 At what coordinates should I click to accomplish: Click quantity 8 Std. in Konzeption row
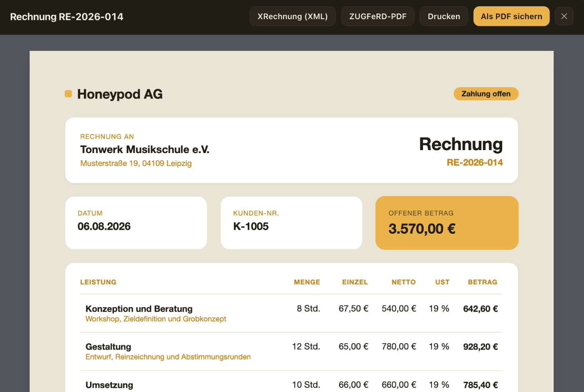[x=308, y=309]
